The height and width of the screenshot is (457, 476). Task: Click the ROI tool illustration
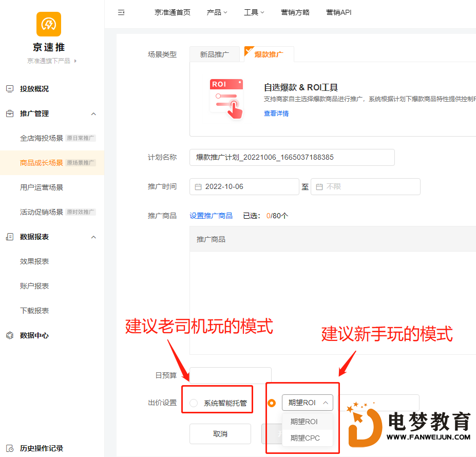[226, 99]
